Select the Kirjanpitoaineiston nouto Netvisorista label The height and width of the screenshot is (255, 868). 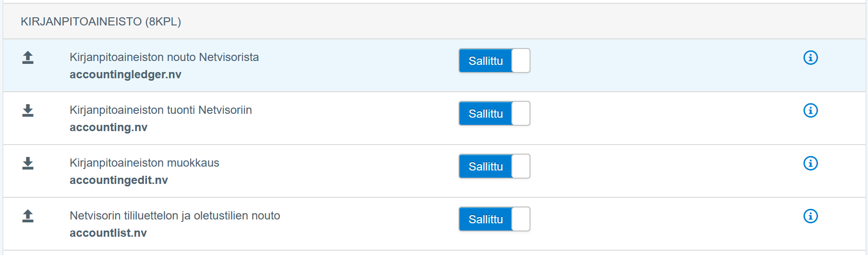tap(164, 57)
